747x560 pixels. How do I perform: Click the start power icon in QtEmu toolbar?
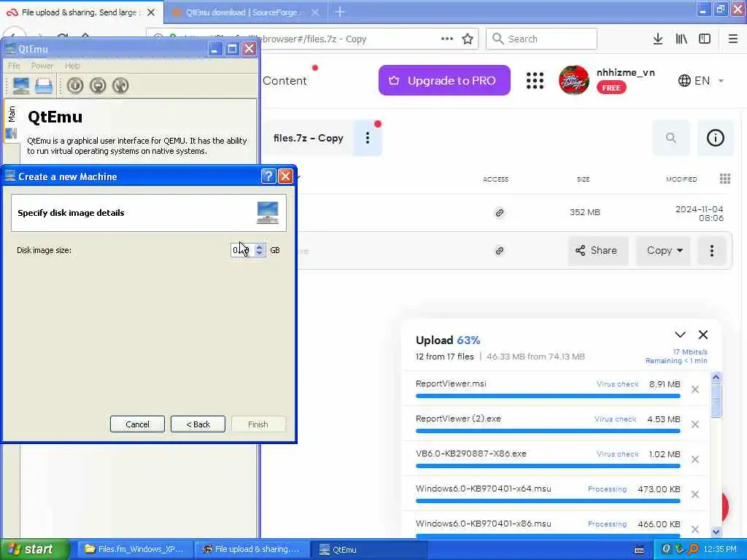(75, 86)
